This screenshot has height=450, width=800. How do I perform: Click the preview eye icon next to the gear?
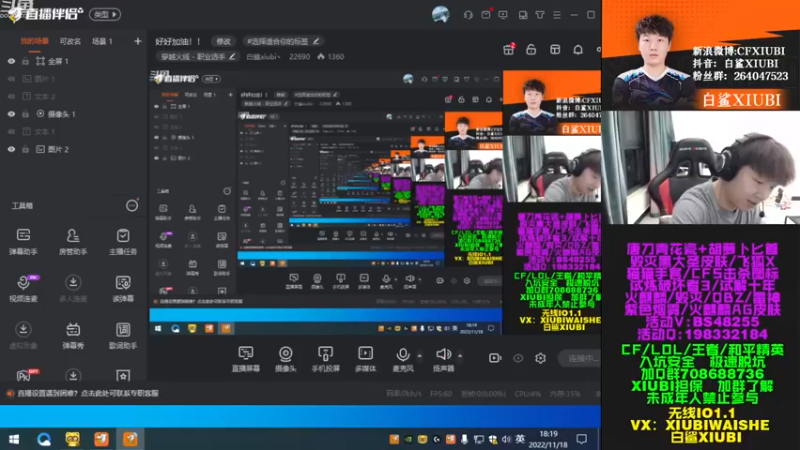[x=518, y=358]
